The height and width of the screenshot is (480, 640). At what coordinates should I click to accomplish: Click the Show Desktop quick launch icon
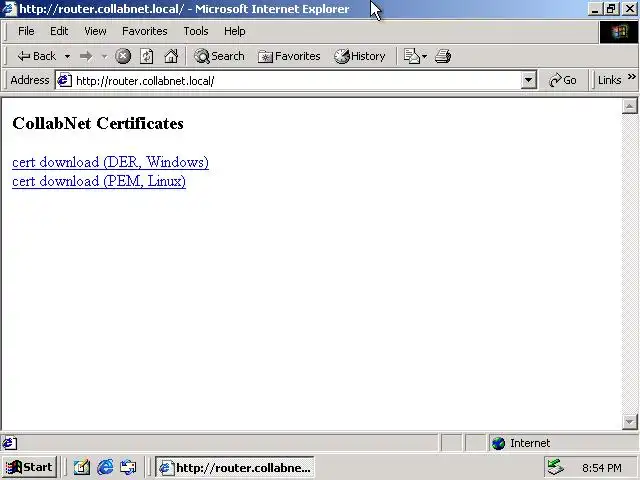point(82,467)
